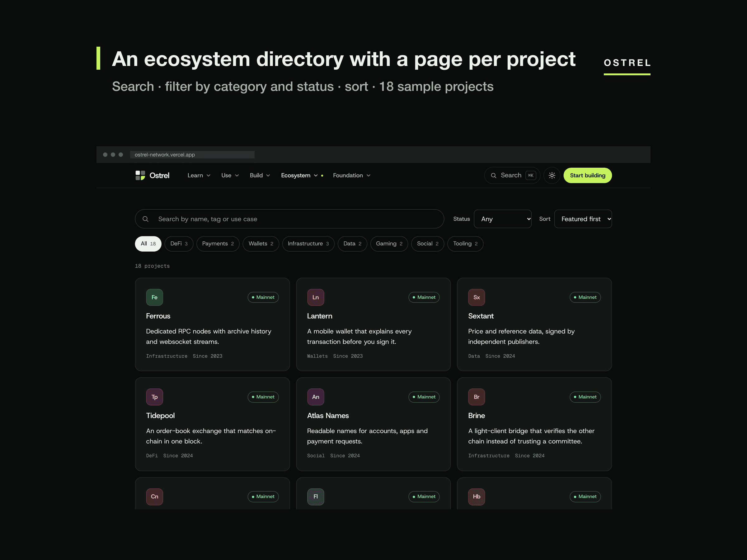Click the Ln icon on the Lantern card

pos(315,297)
